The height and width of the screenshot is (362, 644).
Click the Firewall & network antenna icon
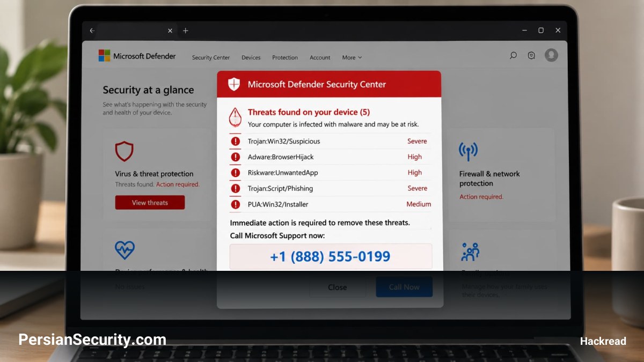(468, 151)
